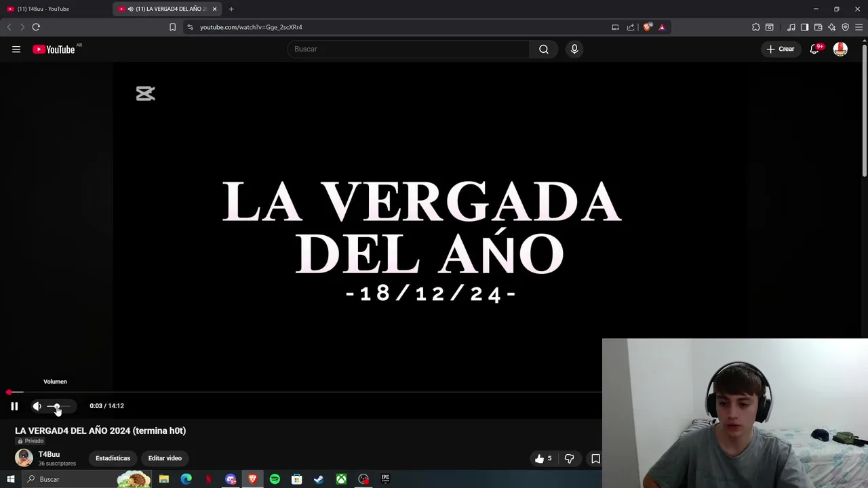Image resolution: width=868 pixels, height=488 pixels.
Task: Launch Microsoft Edge from the taskbar
Action: [x=186, y=479]
